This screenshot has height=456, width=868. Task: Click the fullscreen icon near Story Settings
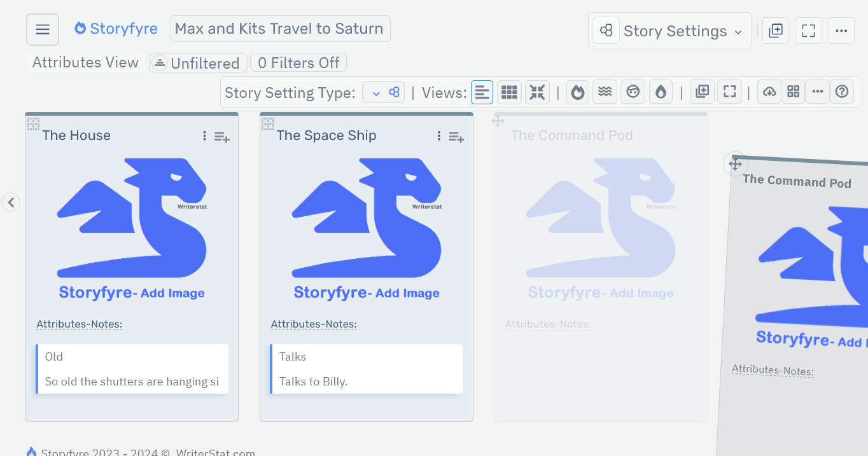[x=808, y=30]
